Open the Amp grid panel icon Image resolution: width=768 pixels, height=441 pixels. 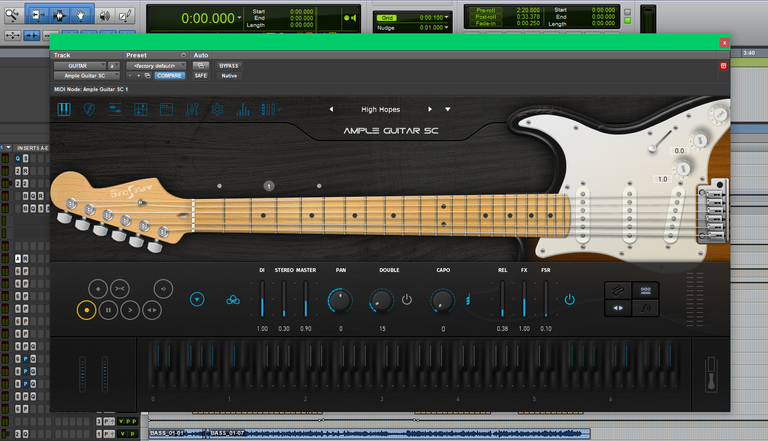coord(141,109)
